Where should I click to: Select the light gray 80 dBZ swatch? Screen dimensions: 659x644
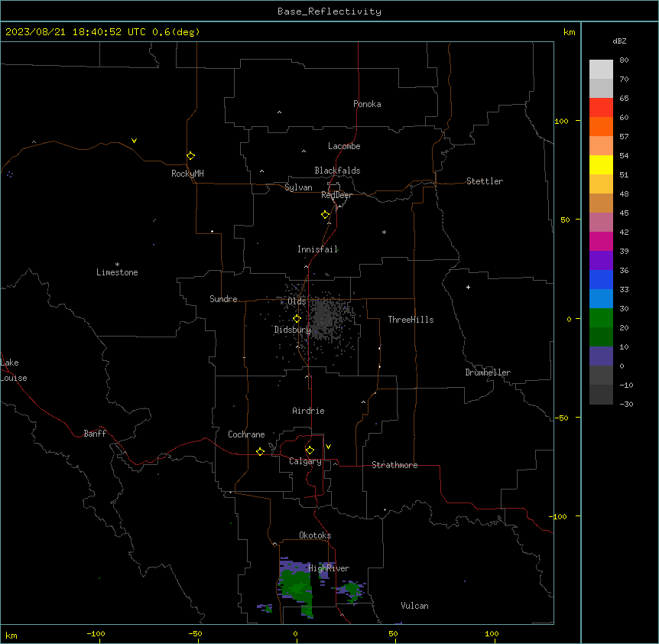(x=601, y=69)
